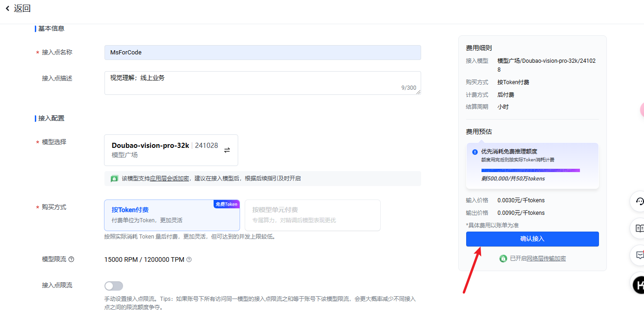Click the 费用细则 heading

coord(479,48)
